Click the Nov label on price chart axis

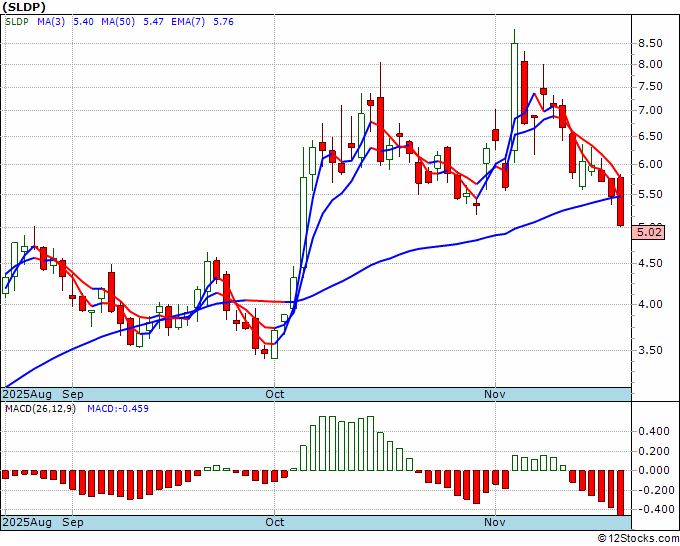point(495,394)
